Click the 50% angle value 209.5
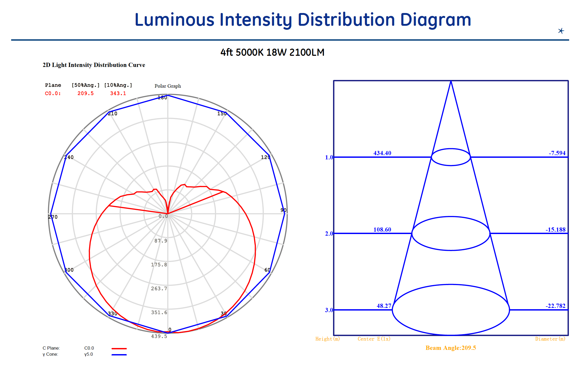Image resolution: width=588 pixels, height=365 pixels. pyautogui.click(x=86, y=93)
